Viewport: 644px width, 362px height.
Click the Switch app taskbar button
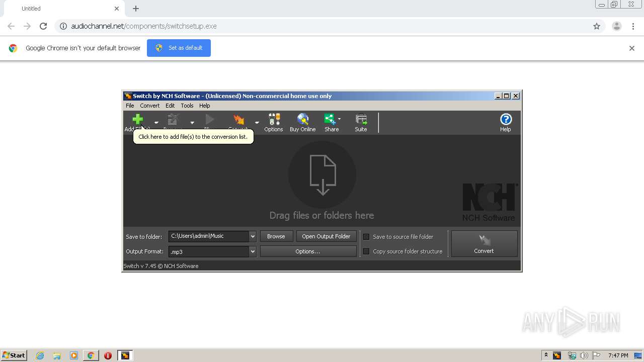point(125,355)
